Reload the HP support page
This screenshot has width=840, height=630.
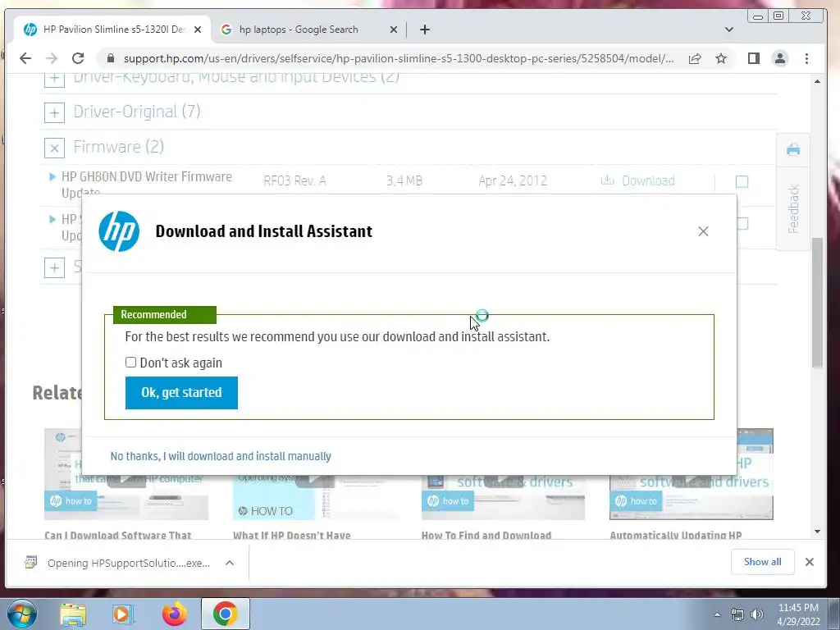click(78, 58)
